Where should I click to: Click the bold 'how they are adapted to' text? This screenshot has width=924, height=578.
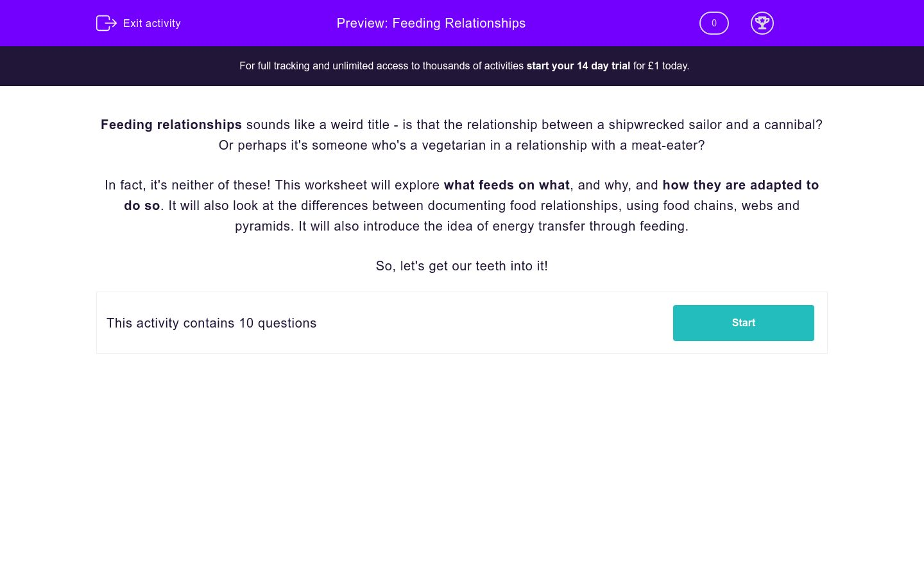740,185
